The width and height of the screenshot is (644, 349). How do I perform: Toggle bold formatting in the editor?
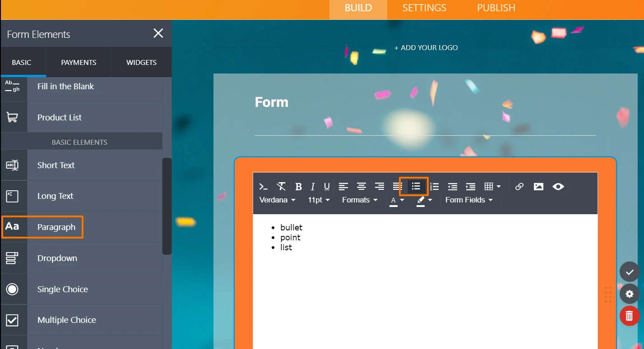point(298,187)
